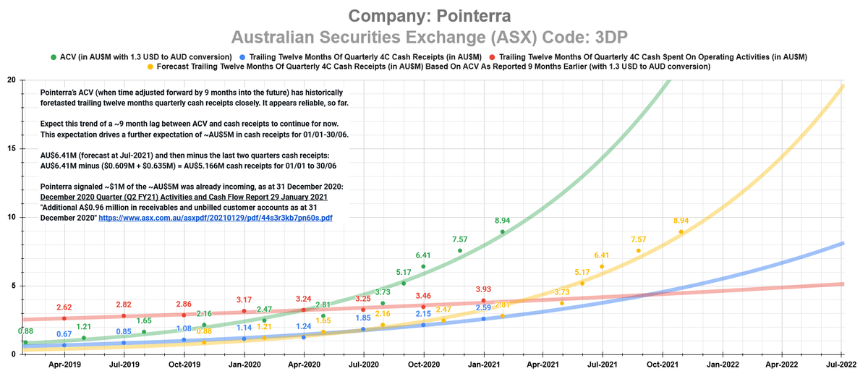This screenshot has width=868, height=379.
Task: Click the red Cash Spent On Operating Activities legend dot
Action: click(493, 56)
